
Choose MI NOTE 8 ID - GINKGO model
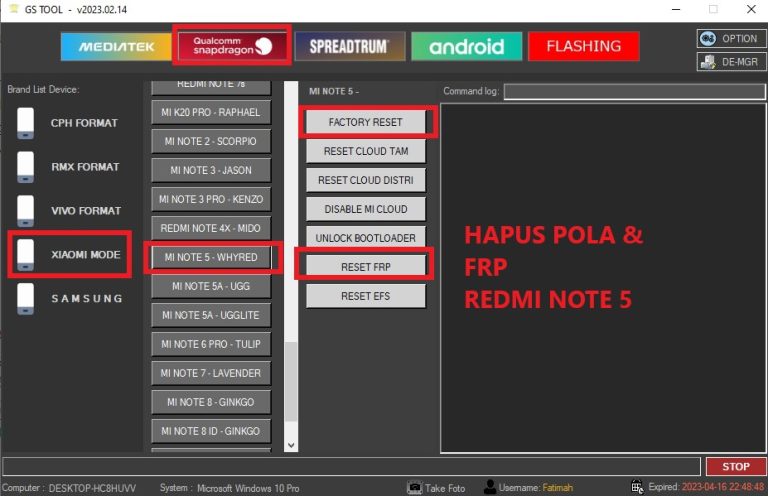point(211,431)
